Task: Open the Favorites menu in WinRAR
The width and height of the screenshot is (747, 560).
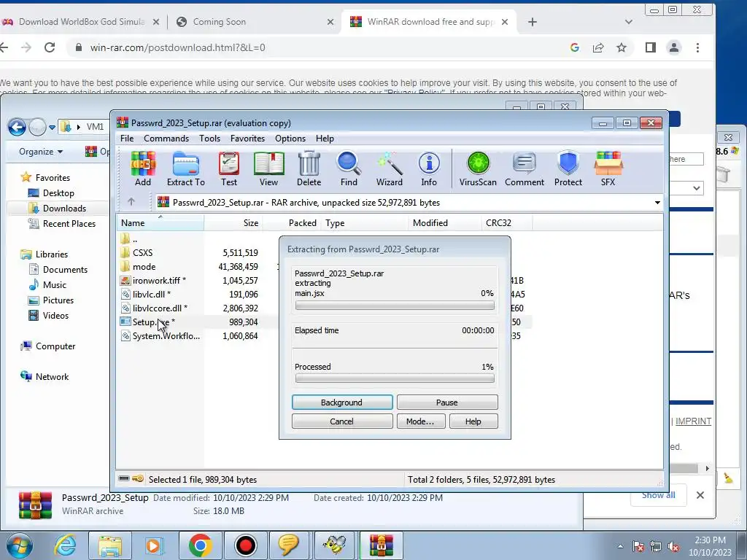Action: [247, 139]
